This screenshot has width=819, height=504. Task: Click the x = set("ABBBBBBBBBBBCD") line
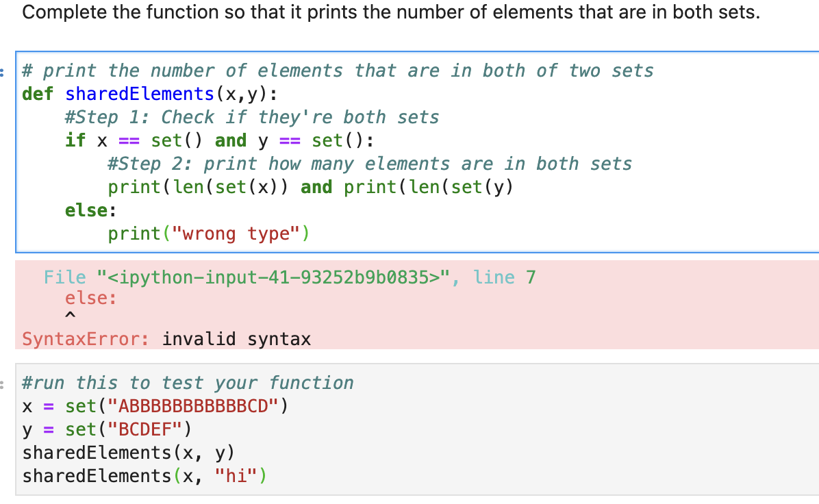pos(155,406)
